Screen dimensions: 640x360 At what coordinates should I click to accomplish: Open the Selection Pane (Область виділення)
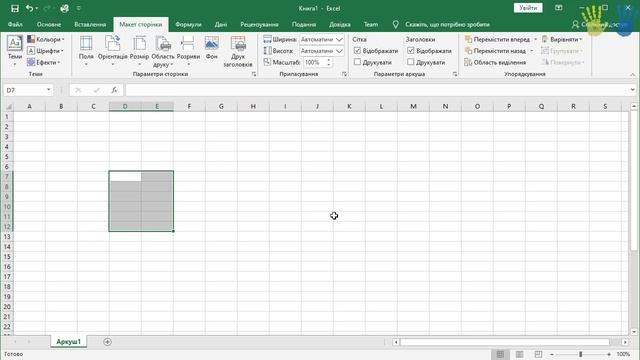[x=495, y=62]
